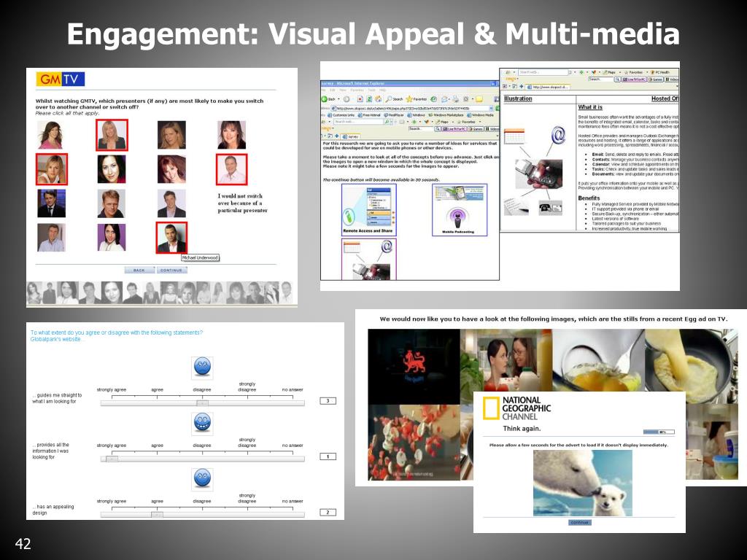Viewport: 747px width, 560px height.
Task: Click the value box showing 1
Action: point(328,456)
